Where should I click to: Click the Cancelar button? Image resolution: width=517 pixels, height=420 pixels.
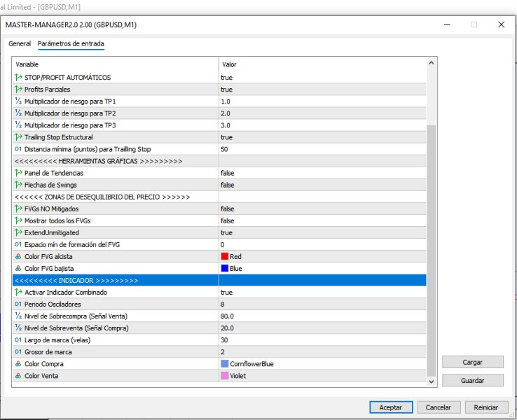pyautogui.click(x=439, y=407)
